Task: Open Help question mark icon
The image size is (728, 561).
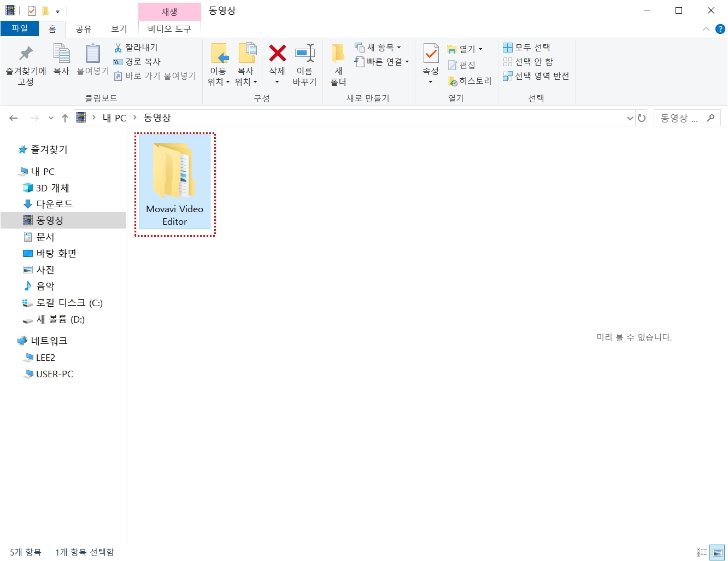Action: [x=720, y=29]
